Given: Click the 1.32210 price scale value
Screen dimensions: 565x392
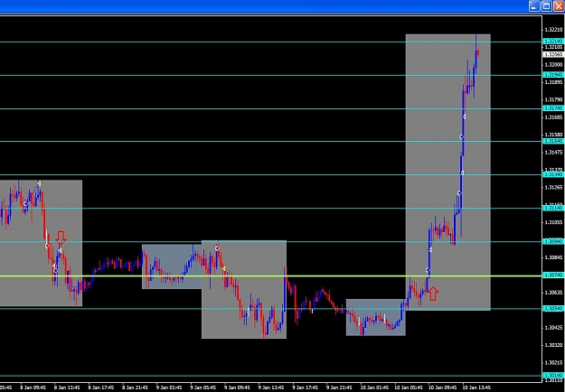Looking at the screenshot, I should pos(554,30).
